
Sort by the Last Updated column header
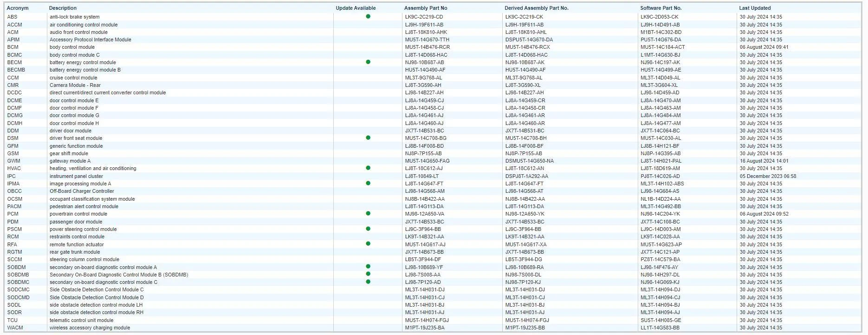755,8
